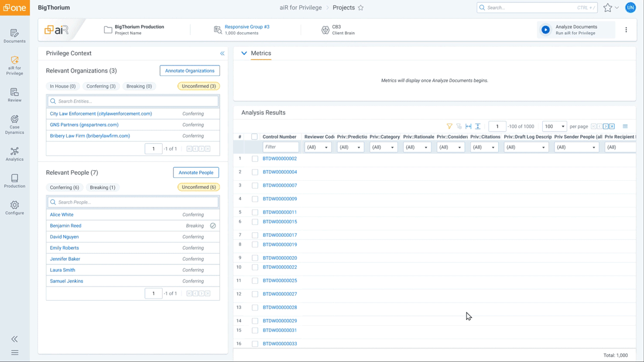The image size is (644, 362).
Task: Go to Case Dynamics in sidebar
Action: [x=14, y=124]
